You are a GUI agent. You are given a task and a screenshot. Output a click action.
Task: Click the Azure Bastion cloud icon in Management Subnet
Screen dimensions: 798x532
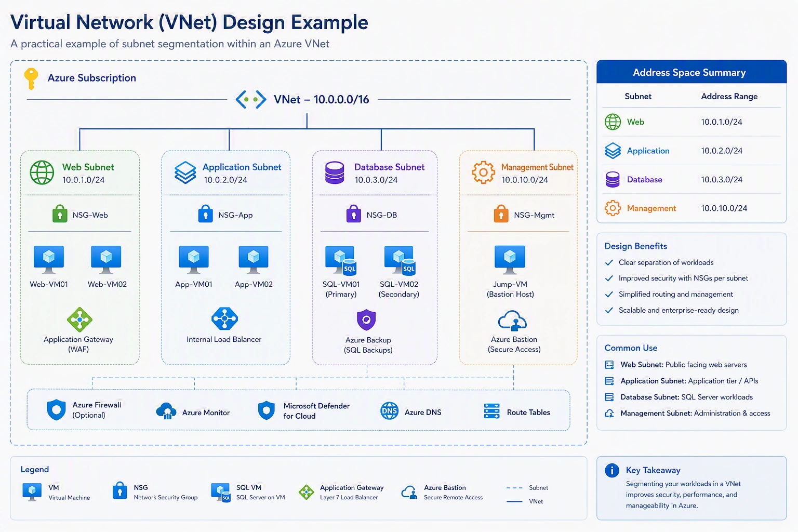pyautogui.click(x=513, y=321)
